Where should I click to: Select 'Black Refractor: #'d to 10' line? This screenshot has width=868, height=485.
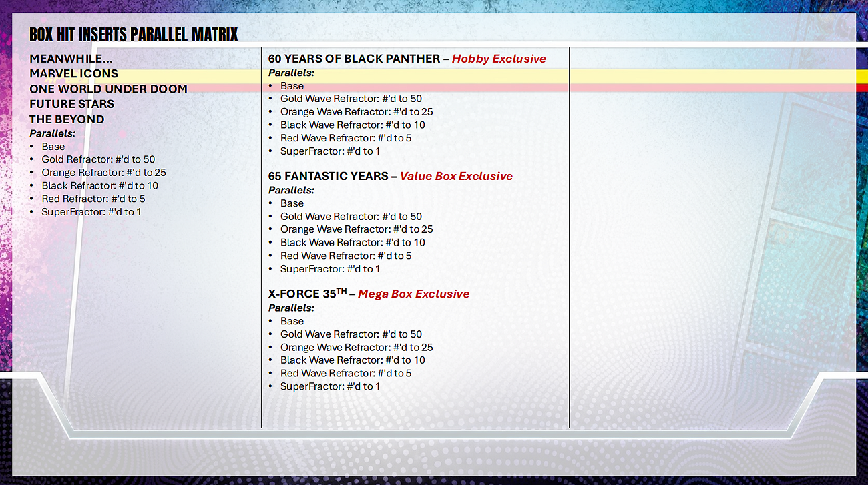(100, 186)
